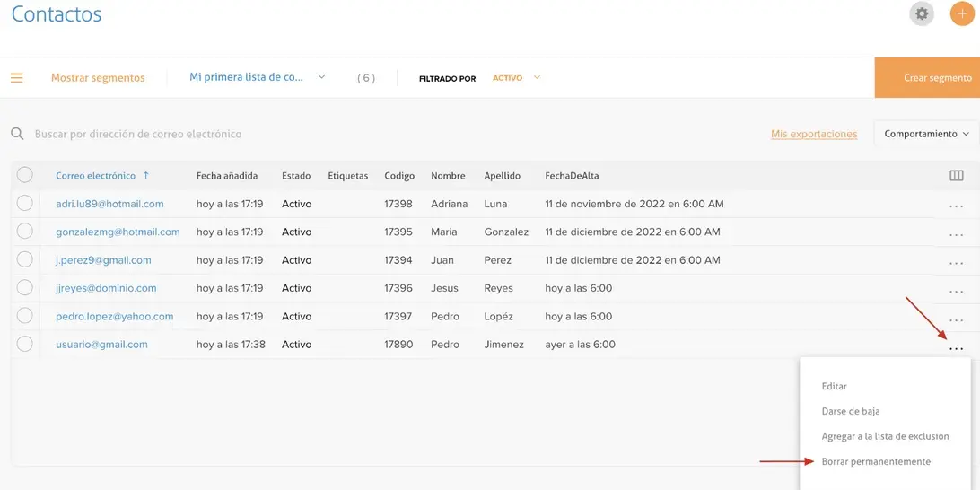
Task: Select the jjreyes@dominio.com row checkbox
Action: tap(25, 287)
